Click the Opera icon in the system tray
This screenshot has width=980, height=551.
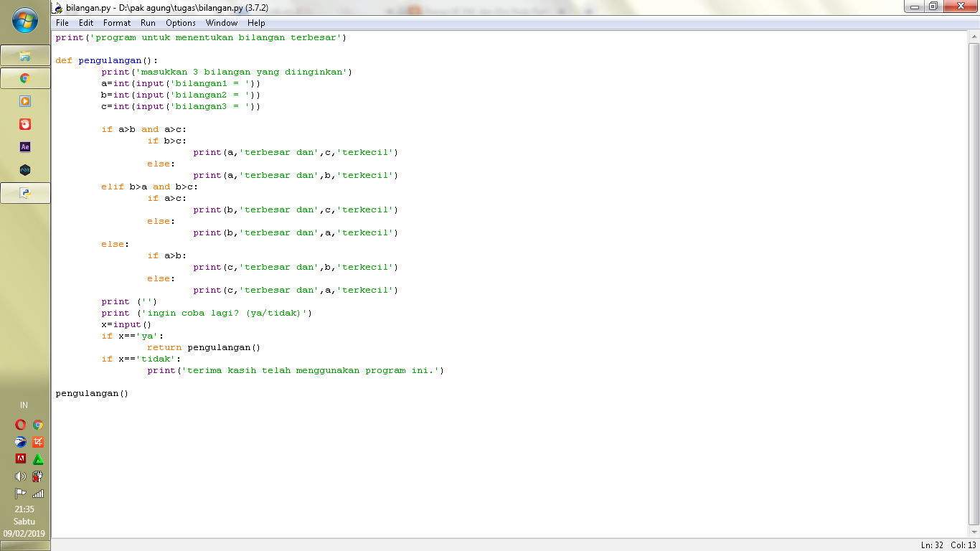(x=20, y=425)
